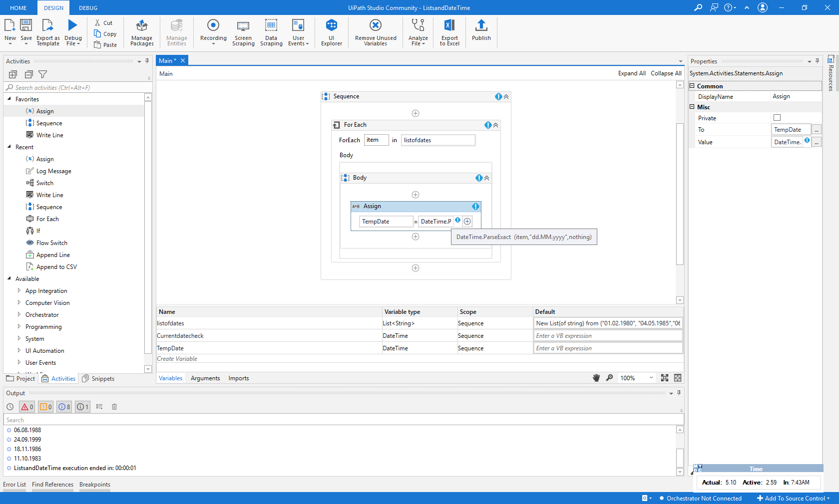
Task: Click the Remove Unused Variables icon
Action: pos(376,25)
